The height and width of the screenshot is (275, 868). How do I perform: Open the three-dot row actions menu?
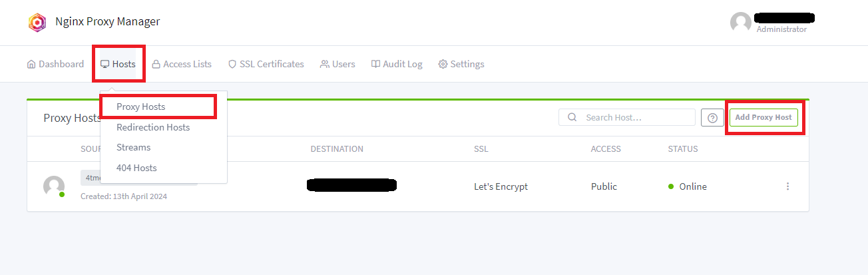pos(787,186)
